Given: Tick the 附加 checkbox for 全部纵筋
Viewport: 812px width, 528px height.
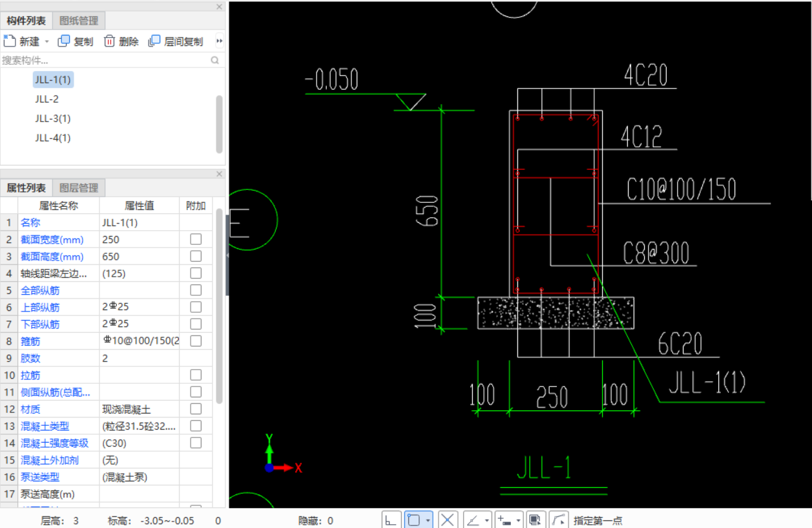Looking at the screenshot, I should coord(196,290).
